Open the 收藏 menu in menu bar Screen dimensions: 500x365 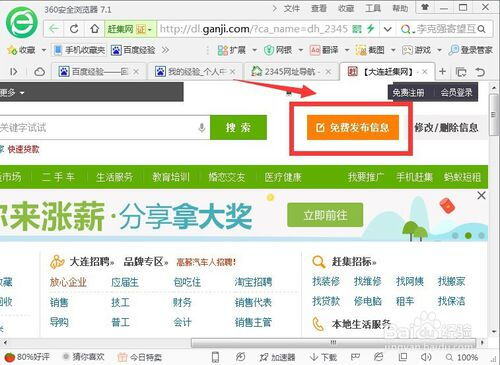(346, 8)
